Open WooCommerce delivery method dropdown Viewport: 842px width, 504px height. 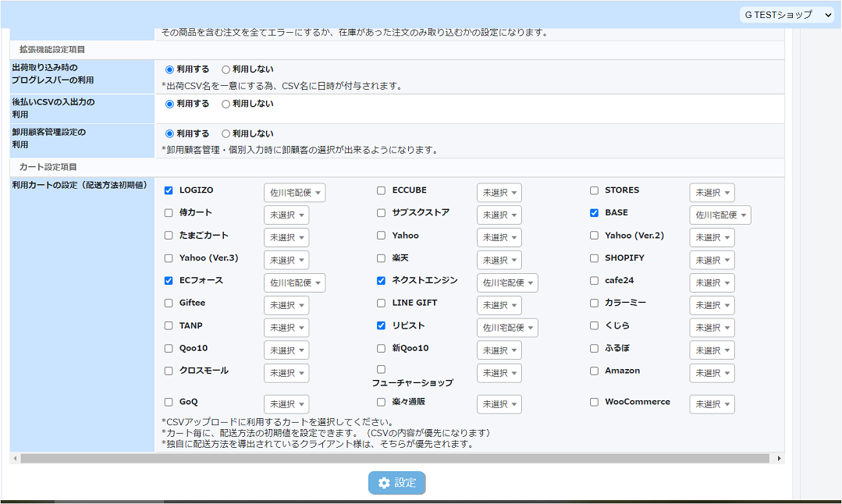[712, 404]
